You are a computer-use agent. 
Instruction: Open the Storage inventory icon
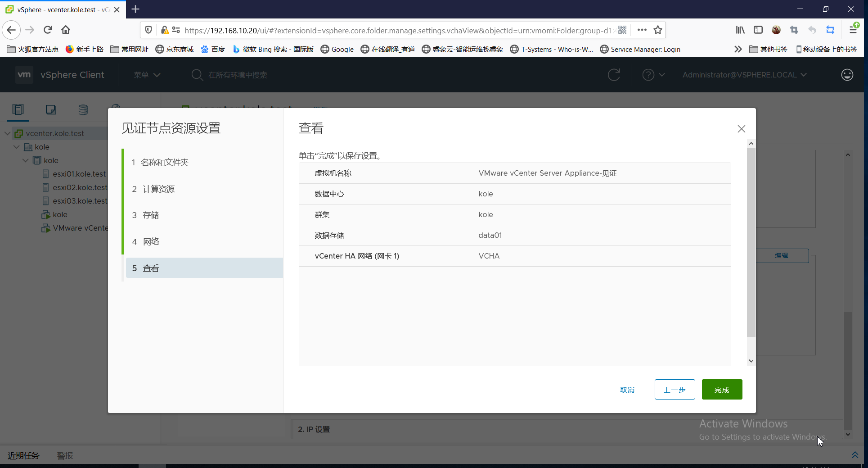83,109
